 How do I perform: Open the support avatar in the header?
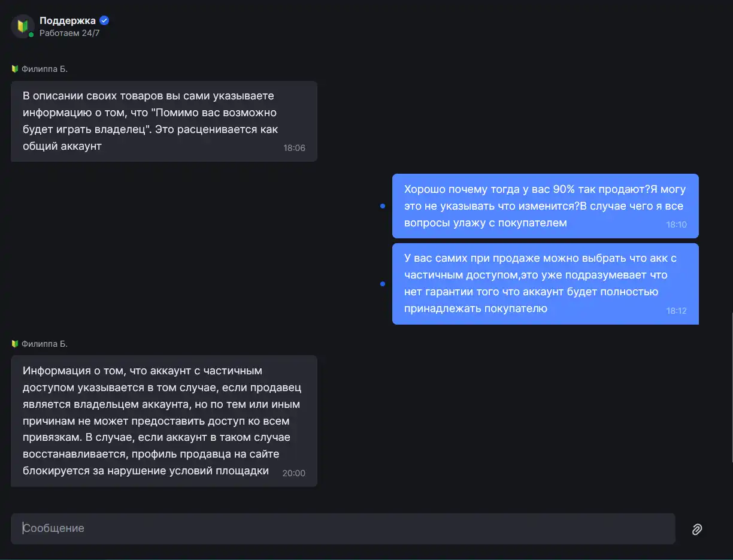click(x=23, y=26)
